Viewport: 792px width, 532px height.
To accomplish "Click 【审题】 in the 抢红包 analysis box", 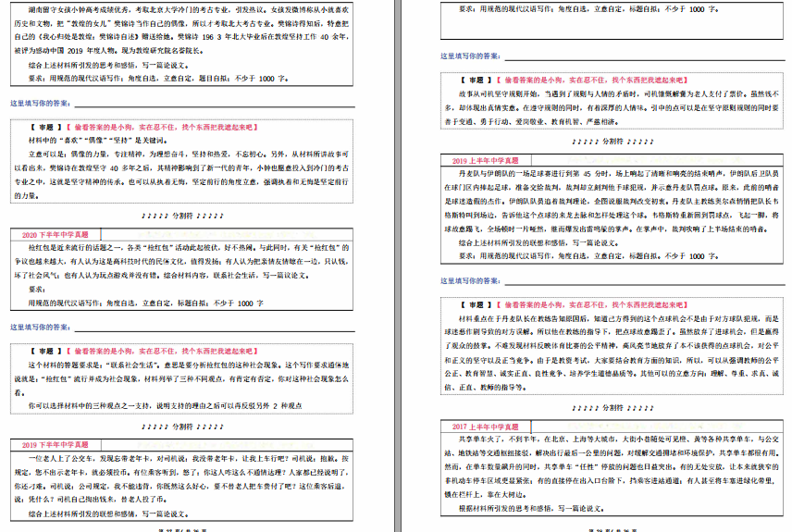I will pyautogui.click(x=46, y=352).
